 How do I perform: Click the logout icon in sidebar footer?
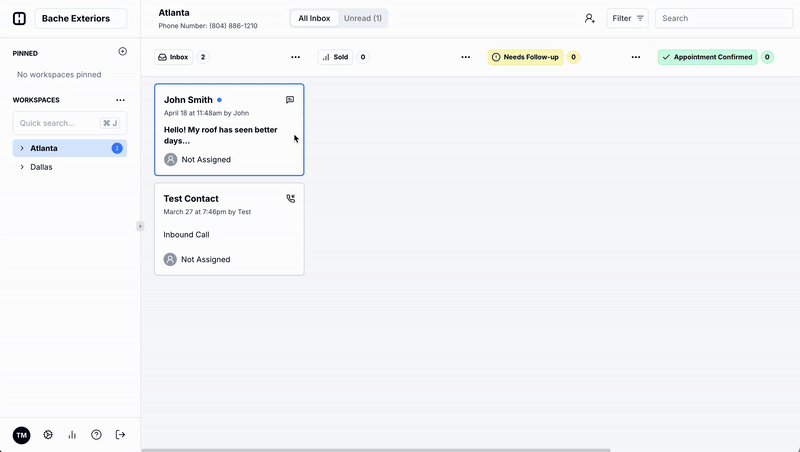pos(121,435)
